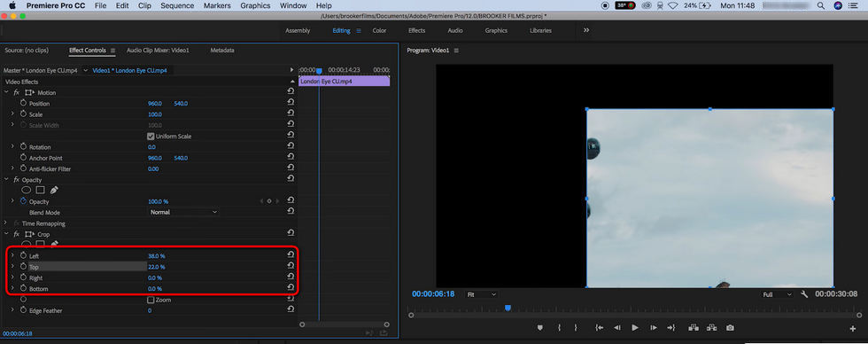Click the Add Marker button
This screenshot has width=868, height=344.
click(x=539, y=328)
